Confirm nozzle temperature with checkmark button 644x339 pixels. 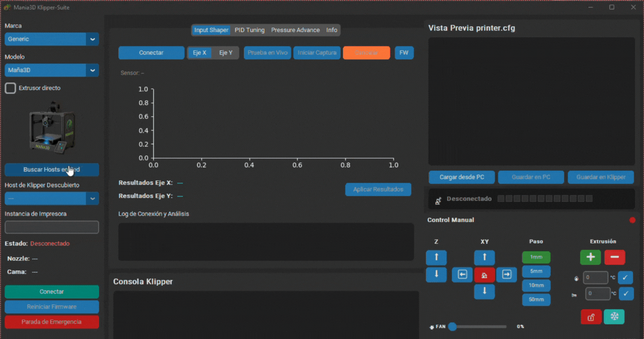(625, 278)
